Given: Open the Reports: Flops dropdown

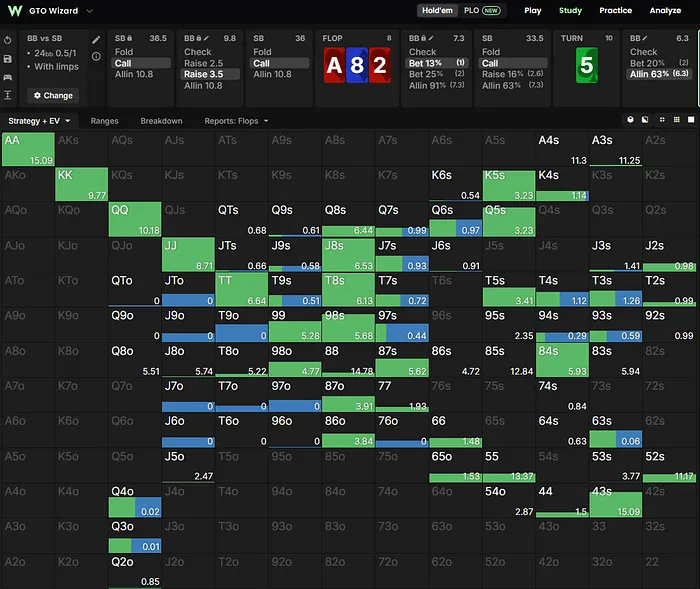Looking at the screenshot, I should pyautogui.click(x=236, y=121).
